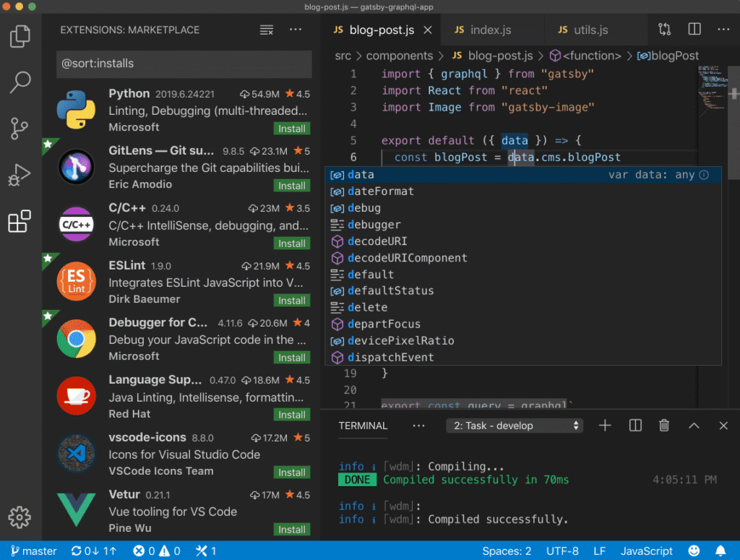
Task: Open the editor's more actions menu
Action: coord(724,29)
